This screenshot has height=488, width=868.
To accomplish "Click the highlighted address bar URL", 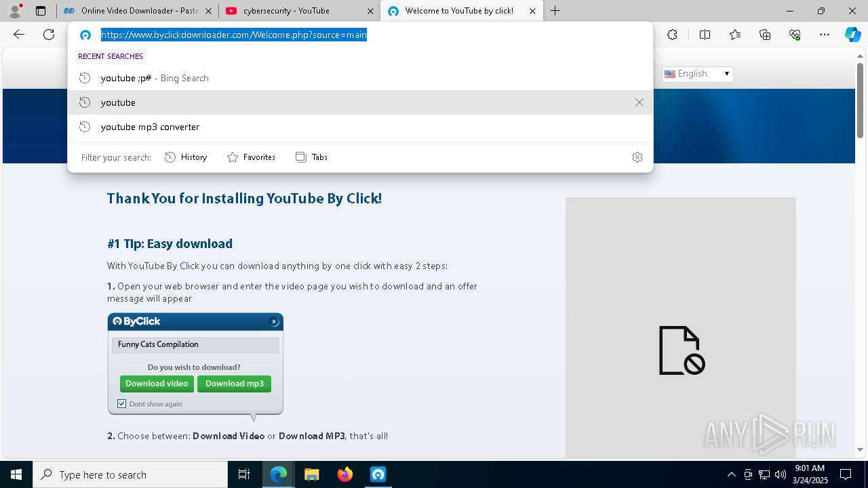I will 234,35.
